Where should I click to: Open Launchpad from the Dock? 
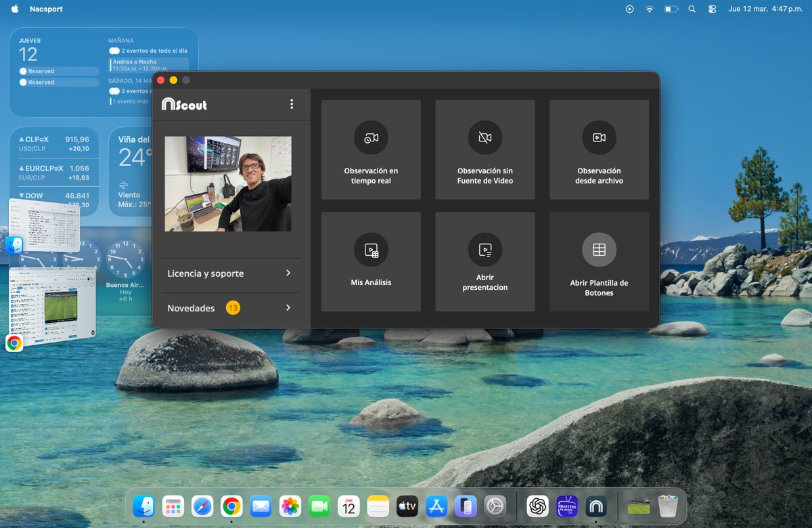(173, 506)
